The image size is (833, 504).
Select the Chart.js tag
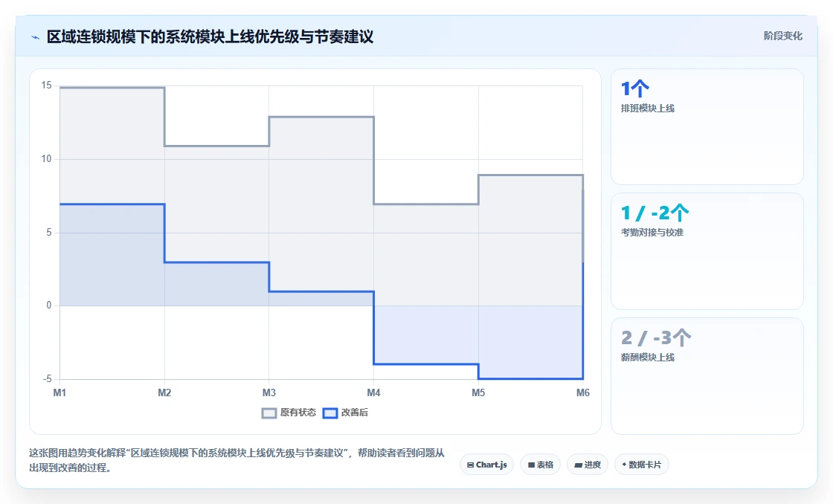pyautogui.click(x=486, y=465)
